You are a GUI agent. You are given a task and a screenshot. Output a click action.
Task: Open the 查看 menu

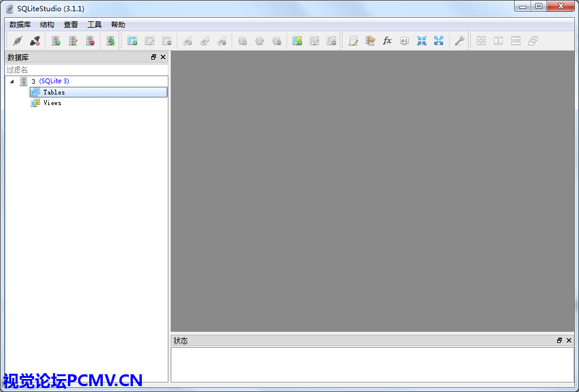point(70,25)
